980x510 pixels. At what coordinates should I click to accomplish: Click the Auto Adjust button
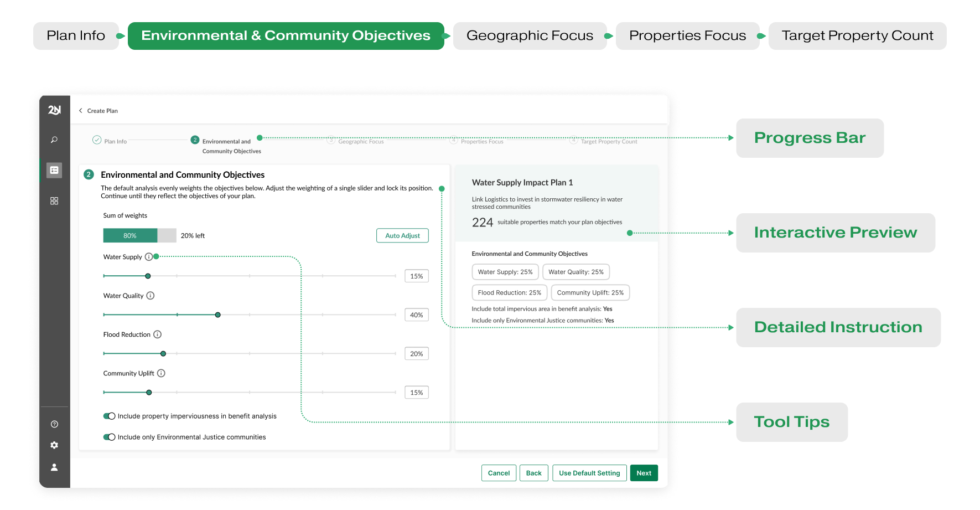pyautogui.click(x=402, y=236)
